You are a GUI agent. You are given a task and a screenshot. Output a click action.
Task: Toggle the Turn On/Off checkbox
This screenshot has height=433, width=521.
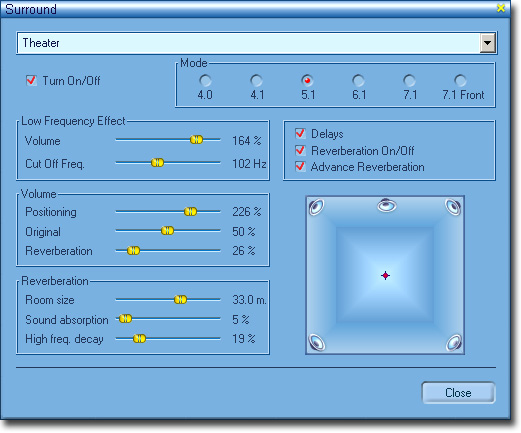[x=31, y=80]
